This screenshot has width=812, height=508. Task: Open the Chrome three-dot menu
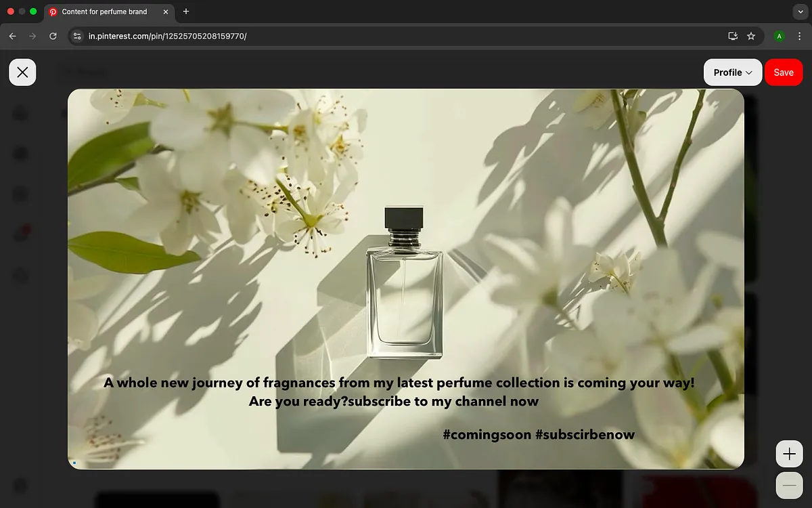click(x=799, y=36)
